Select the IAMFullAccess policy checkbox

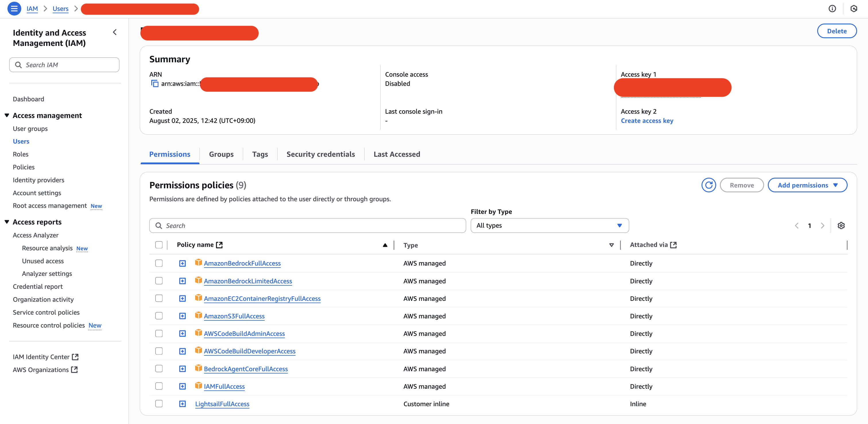(x=159, y=386)
